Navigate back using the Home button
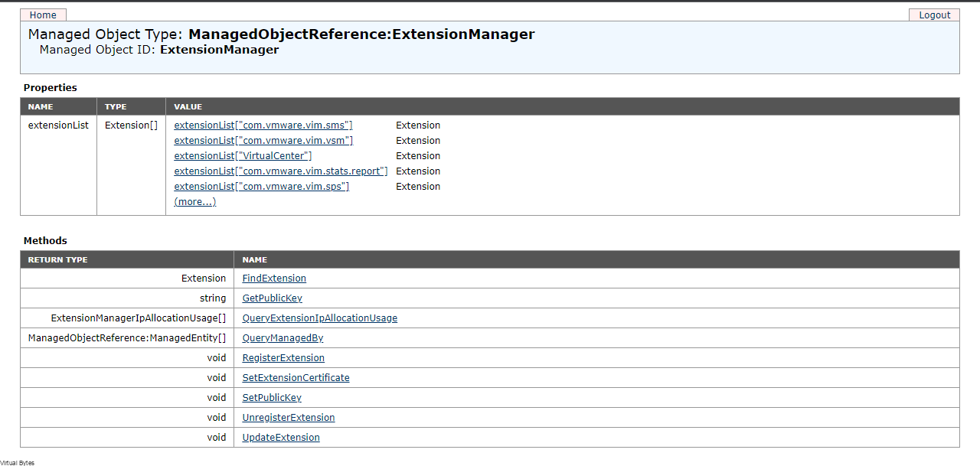 [42, 15]
